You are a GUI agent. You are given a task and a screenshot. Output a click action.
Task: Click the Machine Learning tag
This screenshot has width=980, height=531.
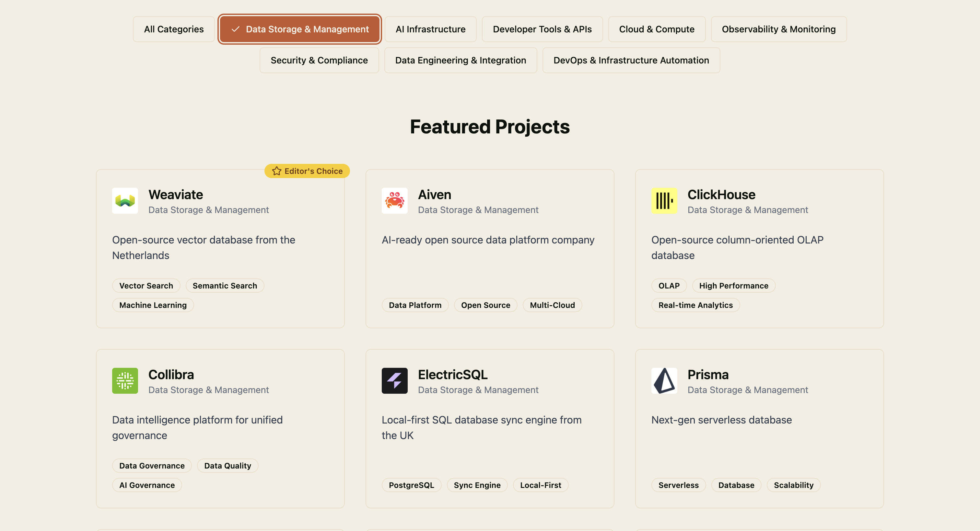pyautogui.click(x=153, y=305)
